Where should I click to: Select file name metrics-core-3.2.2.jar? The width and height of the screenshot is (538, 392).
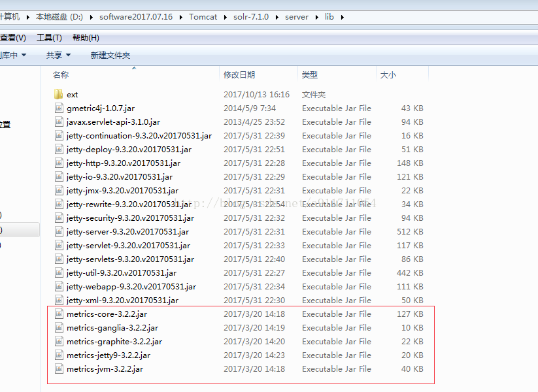(x=107, y=314)
